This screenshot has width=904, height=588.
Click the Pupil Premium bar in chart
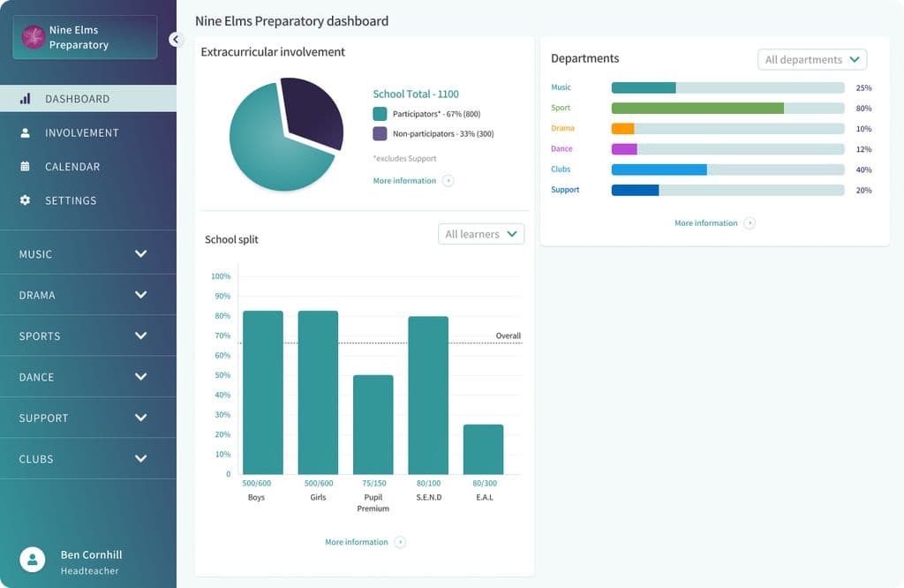373,425
